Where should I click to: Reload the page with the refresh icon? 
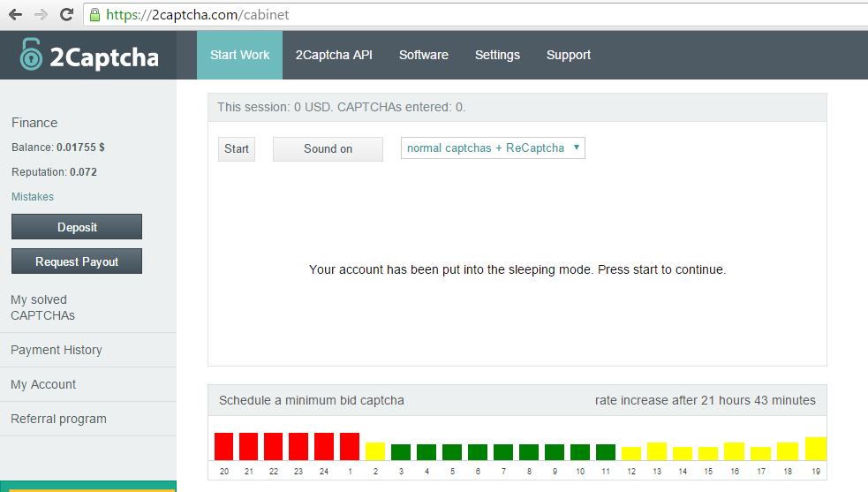[67, 14]
